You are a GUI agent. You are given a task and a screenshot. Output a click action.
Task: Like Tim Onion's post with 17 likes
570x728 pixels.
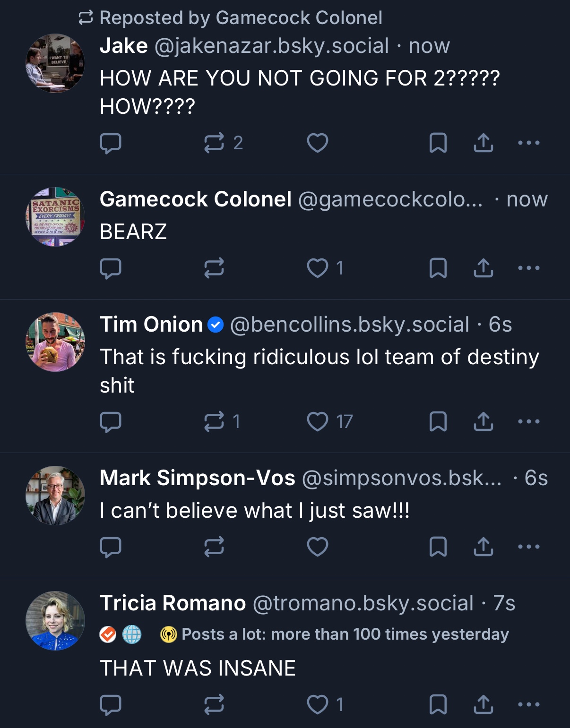click(x=318, y=421)
